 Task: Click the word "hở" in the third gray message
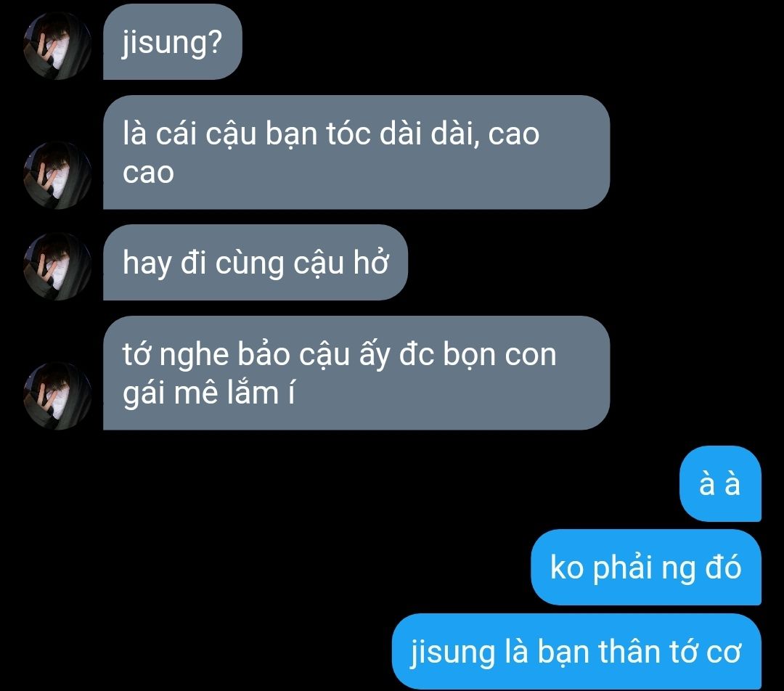click(x=370, y=263)
